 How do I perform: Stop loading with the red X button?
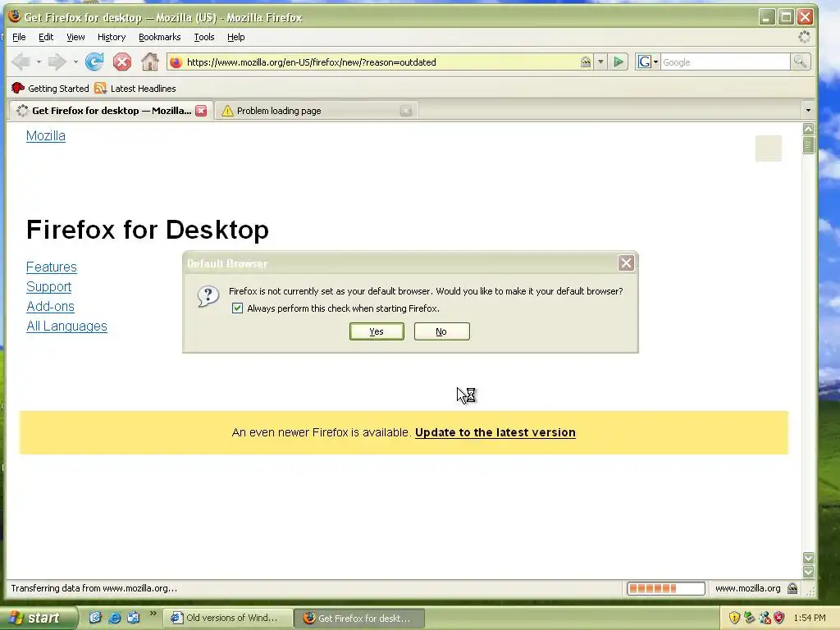pos(122,62)
